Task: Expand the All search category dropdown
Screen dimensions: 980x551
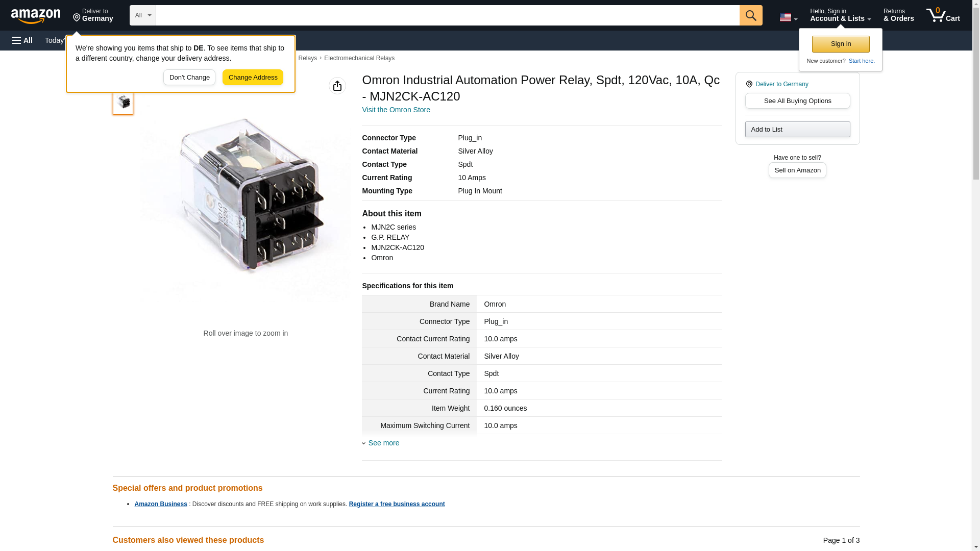Action: (x=142, y=15)
